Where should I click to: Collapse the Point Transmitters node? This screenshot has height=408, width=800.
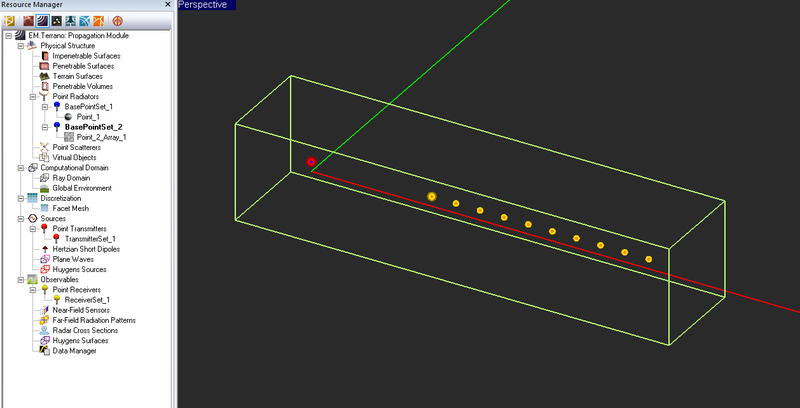(x=33, y=229)
